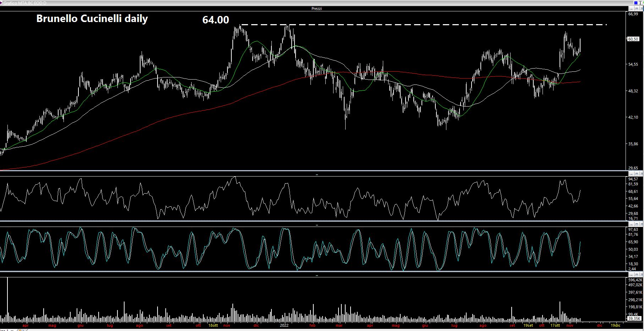Click the 29,65 price axis value

[633, 168]
